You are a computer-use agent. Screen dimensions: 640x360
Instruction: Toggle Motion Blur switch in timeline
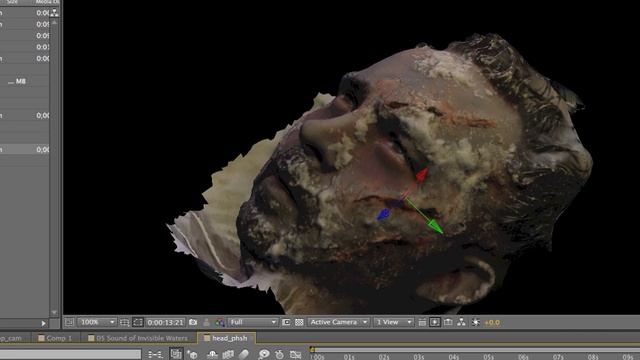point(244,355)
